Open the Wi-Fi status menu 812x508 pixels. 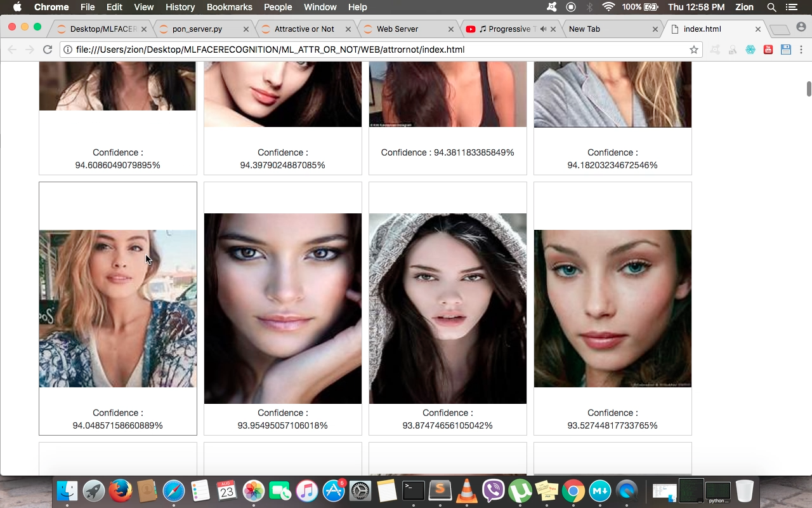[x=608, y=7]
